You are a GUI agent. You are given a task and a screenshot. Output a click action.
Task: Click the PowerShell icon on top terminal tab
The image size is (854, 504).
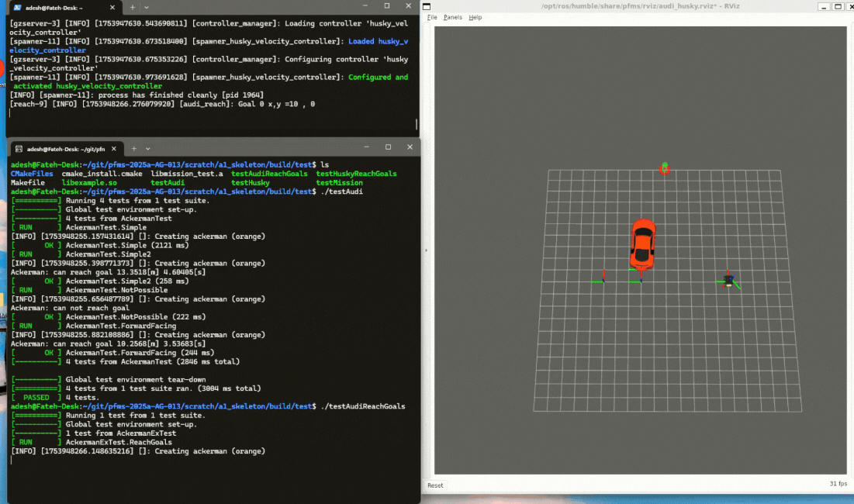pos(17,7)
